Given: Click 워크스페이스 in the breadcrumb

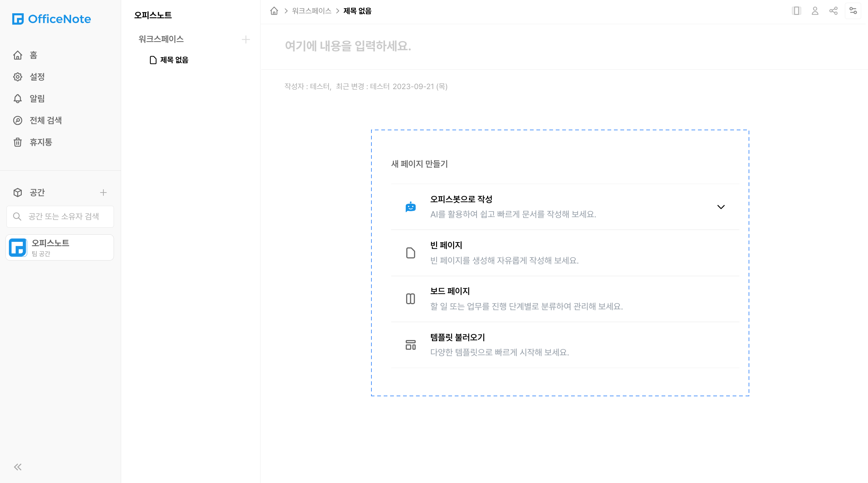Looking at the screenshot, I should [312, 11].
